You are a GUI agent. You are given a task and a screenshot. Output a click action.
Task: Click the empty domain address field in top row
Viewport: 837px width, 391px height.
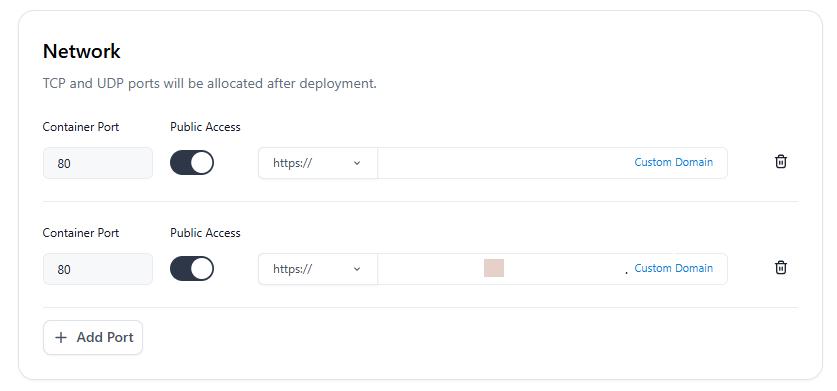(x=504, y=163)
